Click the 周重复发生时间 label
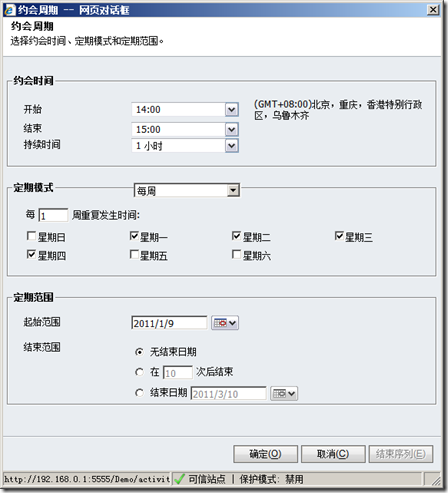The image size is (448, 493). pyautogui.click(x=106, y=215)
